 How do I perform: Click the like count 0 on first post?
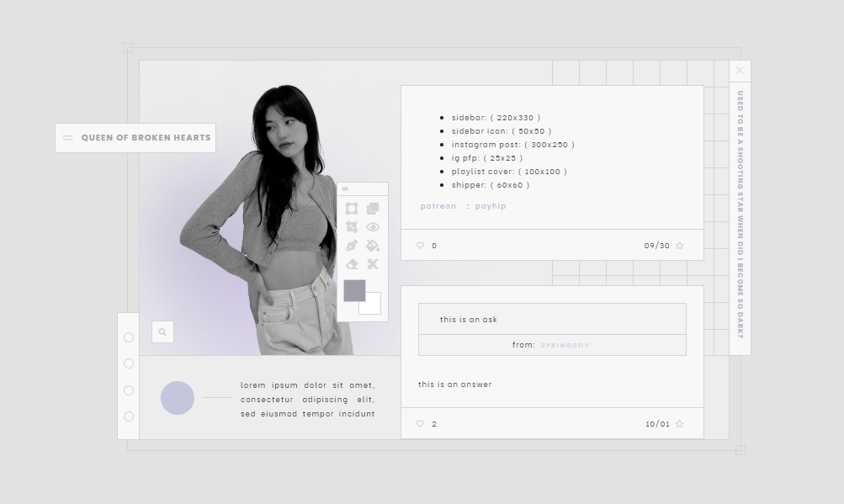coord(434,246)
